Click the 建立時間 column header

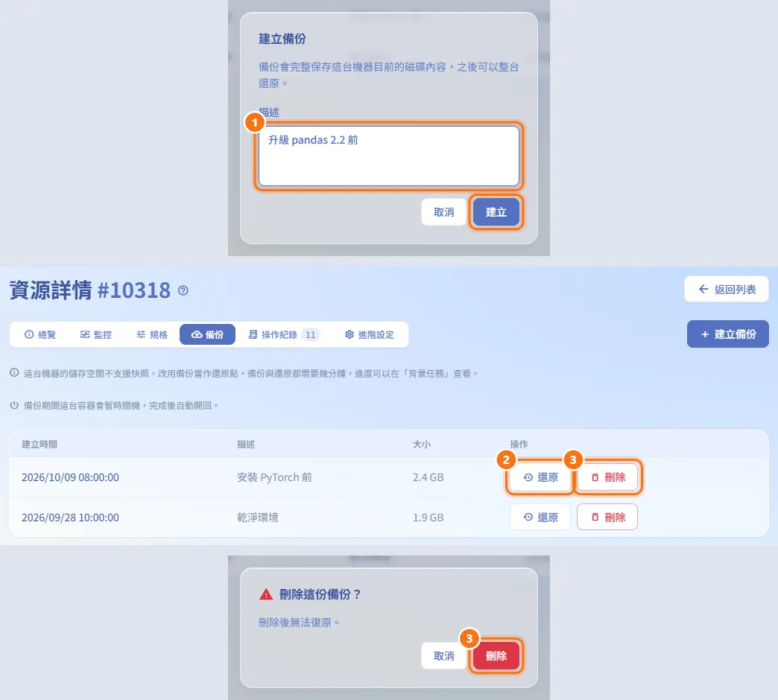[39, 444]
